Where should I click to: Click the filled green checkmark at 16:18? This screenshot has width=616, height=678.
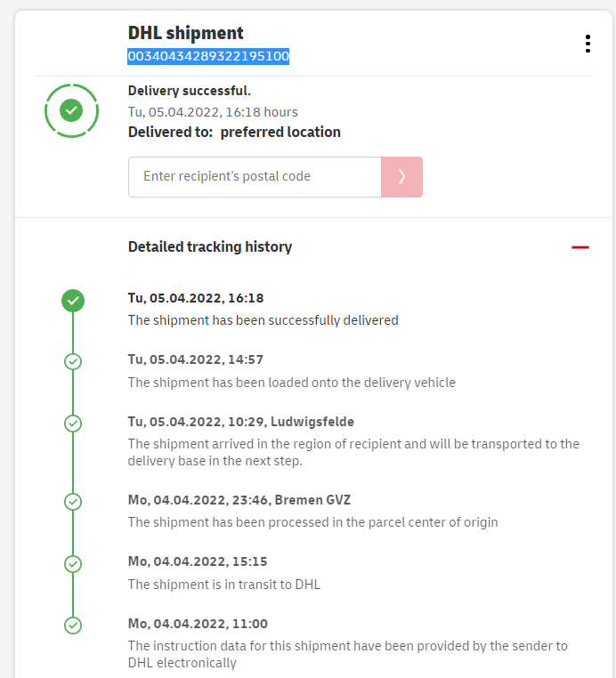point(73,301)
